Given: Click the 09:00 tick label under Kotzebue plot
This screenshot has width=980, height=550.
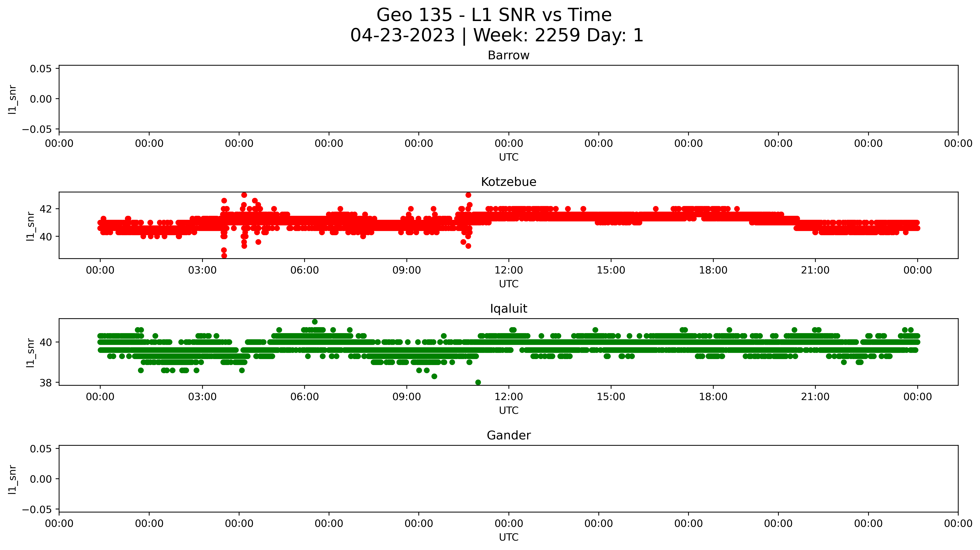Looking at the screenshot, I should (x=407, y=271).
